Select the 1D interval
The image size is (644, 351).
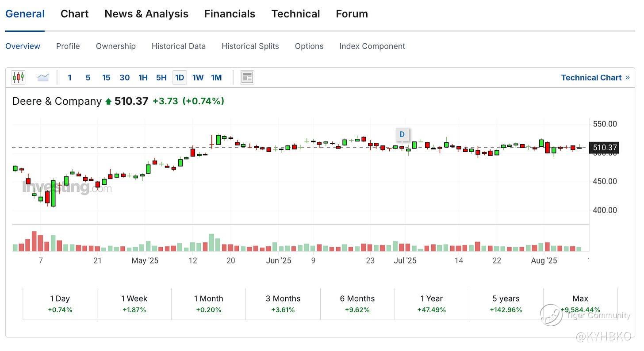point(180,77)
